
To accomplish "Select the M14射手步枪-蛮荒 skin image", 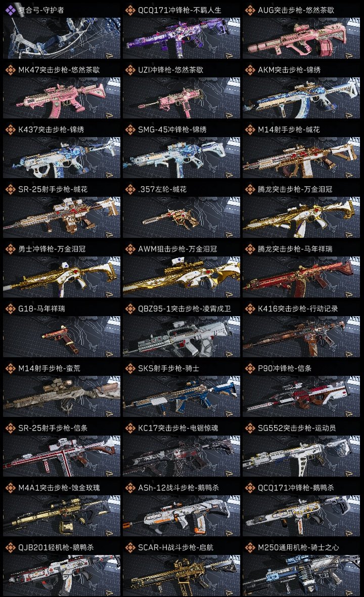I will pos(62,396).
